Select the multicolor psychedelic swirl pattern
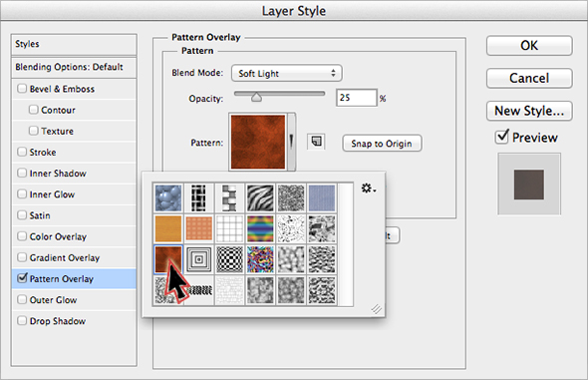 point(260,259)
